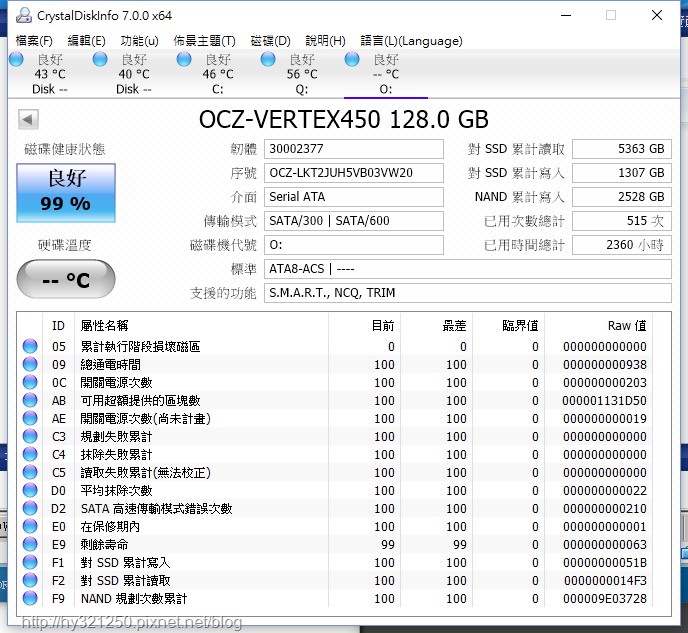Select the 平均抹除次數 attribute name

click(x=116, y=490)
